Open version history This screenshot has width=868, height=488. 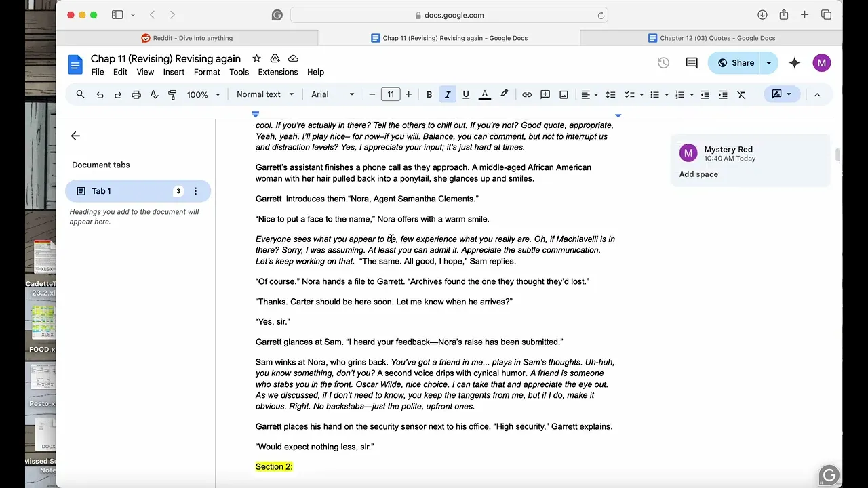click(663, 63)
